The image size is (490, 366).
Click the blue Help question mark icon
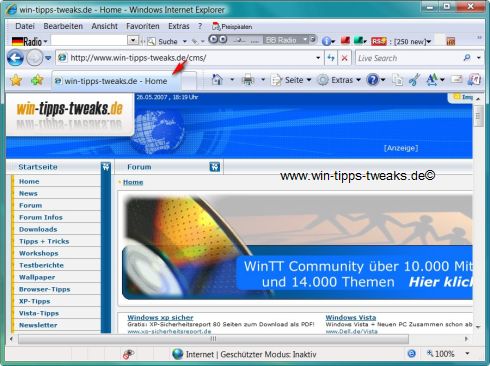click(372, 80)
